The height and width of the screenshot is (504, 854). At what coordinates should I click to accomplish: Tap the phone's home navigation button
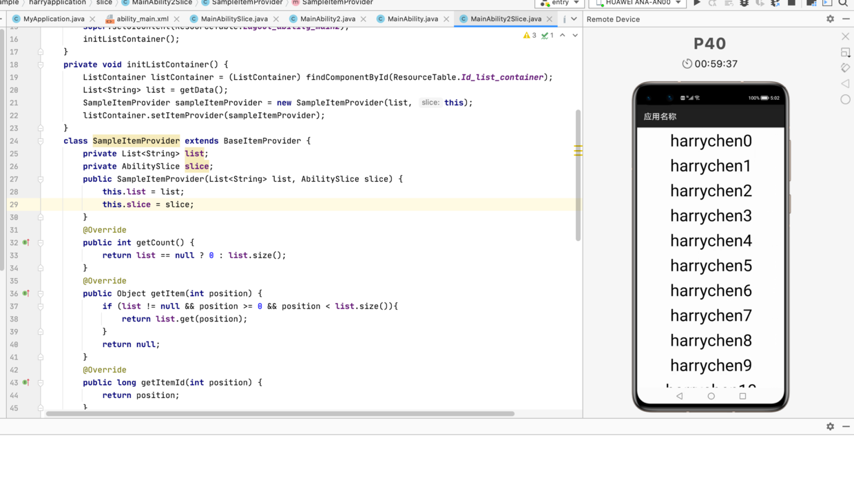(x=711, y=396)
